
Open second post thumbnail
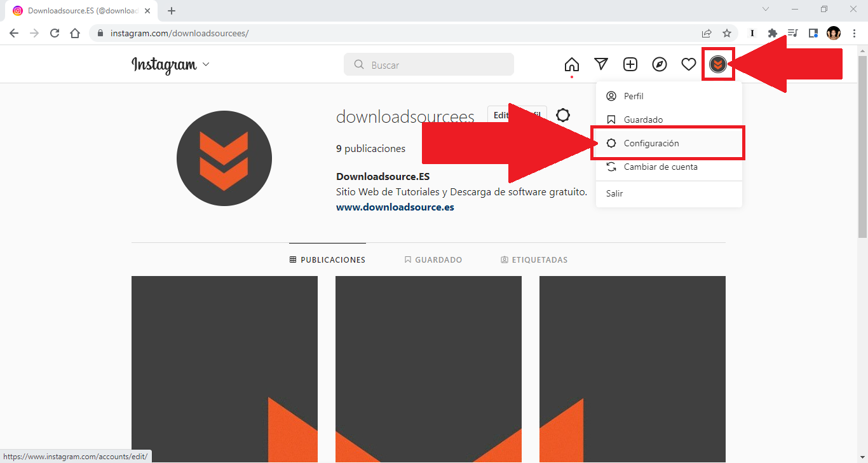[428, 369]
